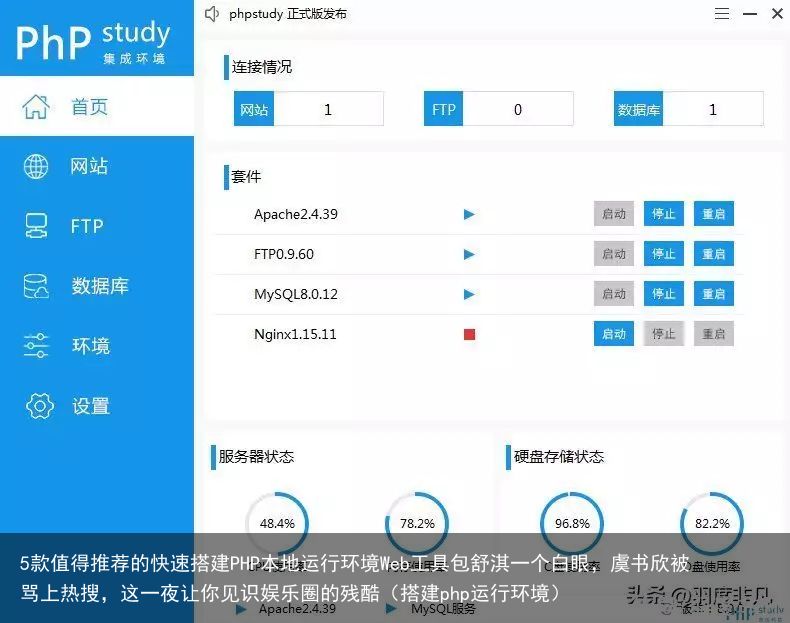
Task: Click the house icon beside 首页
Action: 36,106
